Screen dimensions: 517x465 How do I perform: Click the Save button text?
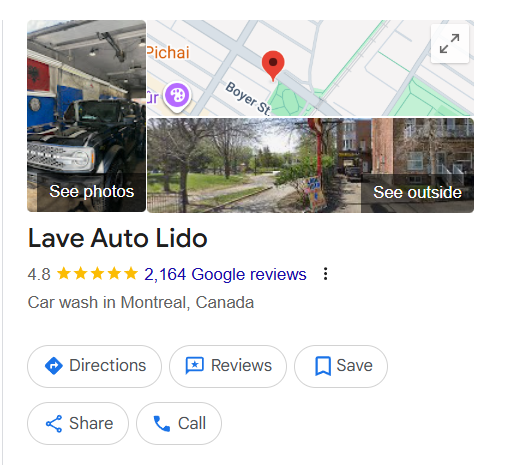pyautogui.click(x=354, y=365)
